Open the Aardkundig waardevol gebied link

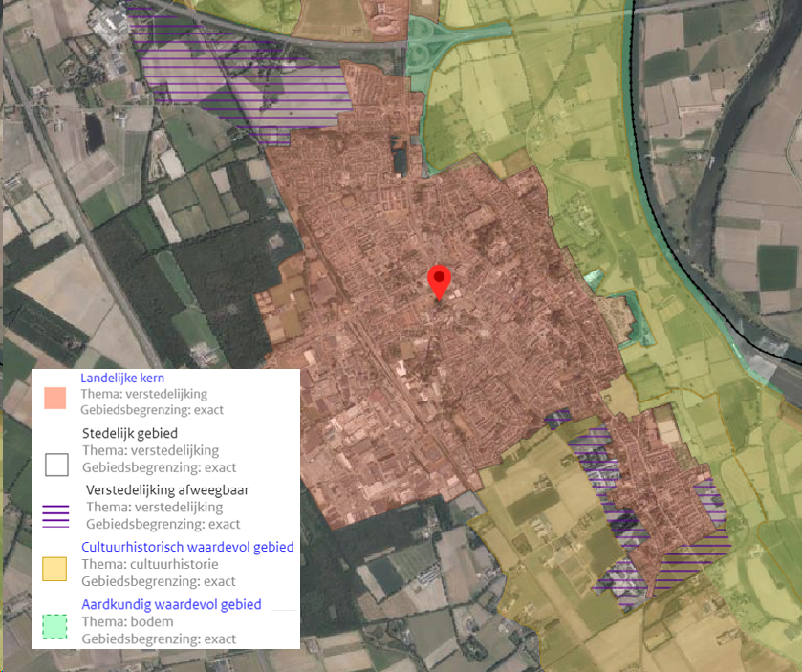(171, 604)
